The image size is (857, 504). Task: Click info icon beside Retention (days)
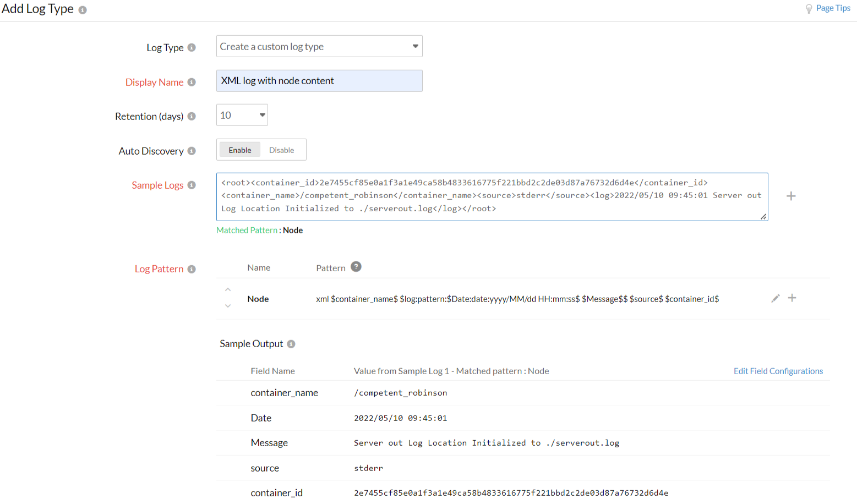point(192,116)
